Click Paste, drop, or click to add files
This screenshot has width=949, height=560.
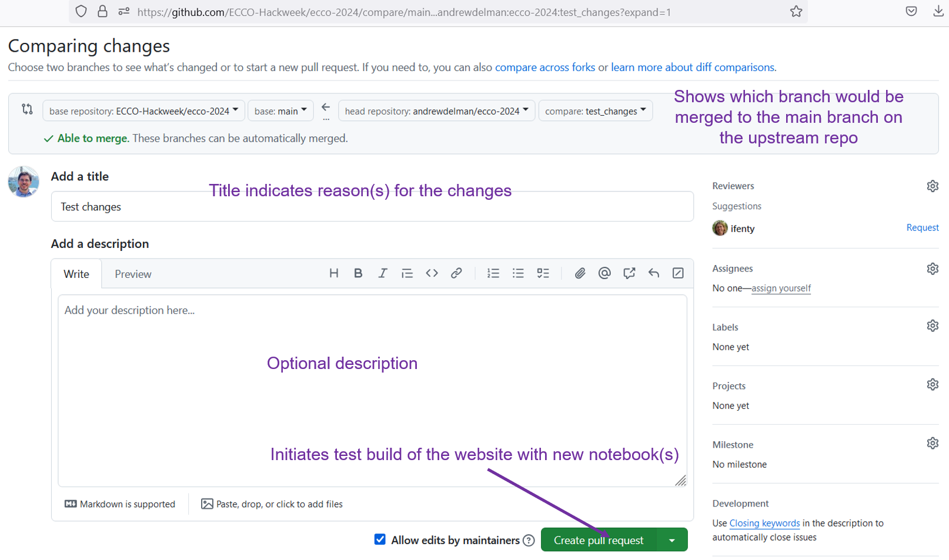click(x=272, y=504)
